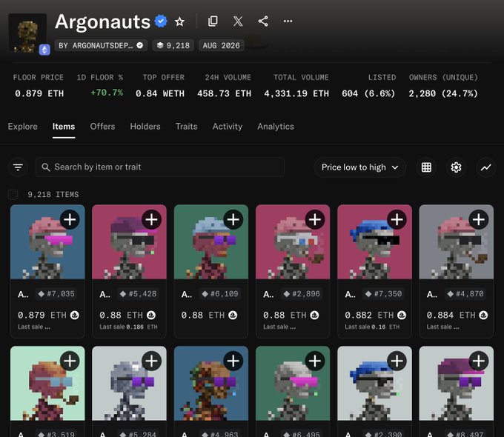Click the #4,870 token ID chip
The height and width of the screenshot is (437, 504).
coord(465,294)
